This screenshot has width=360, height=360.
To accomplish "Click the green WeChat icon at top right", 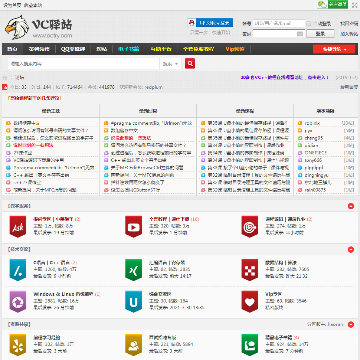I will pos(322,4).
